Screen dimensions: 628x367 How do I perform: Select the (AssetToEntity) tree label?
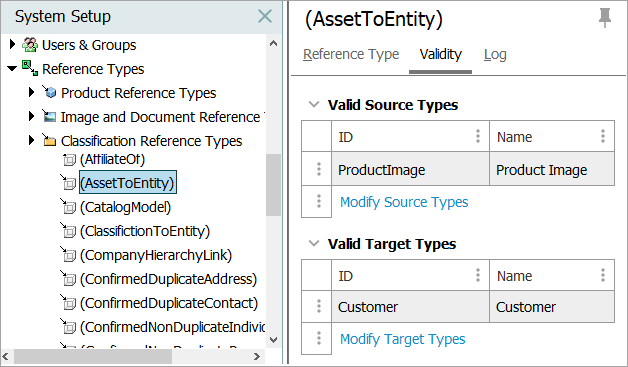(128, 183)
